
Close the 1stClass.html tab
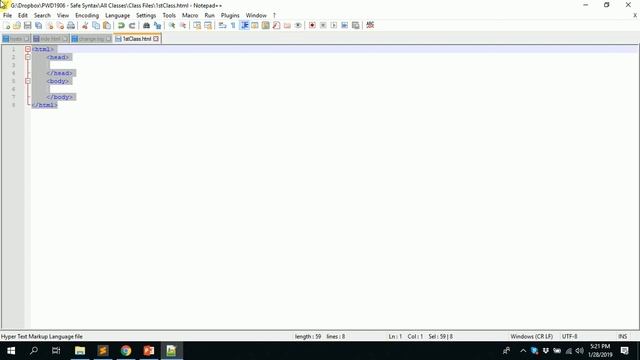[156, 39]
